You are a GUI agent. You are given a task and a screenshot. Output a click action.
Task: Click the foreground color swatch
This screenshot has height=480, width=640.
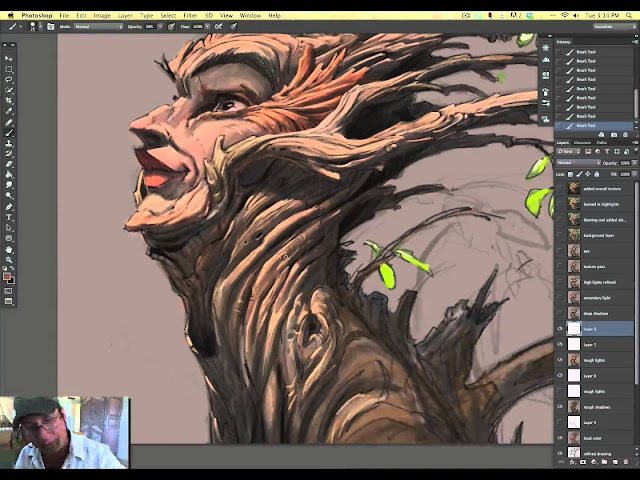tap(7, 276)
